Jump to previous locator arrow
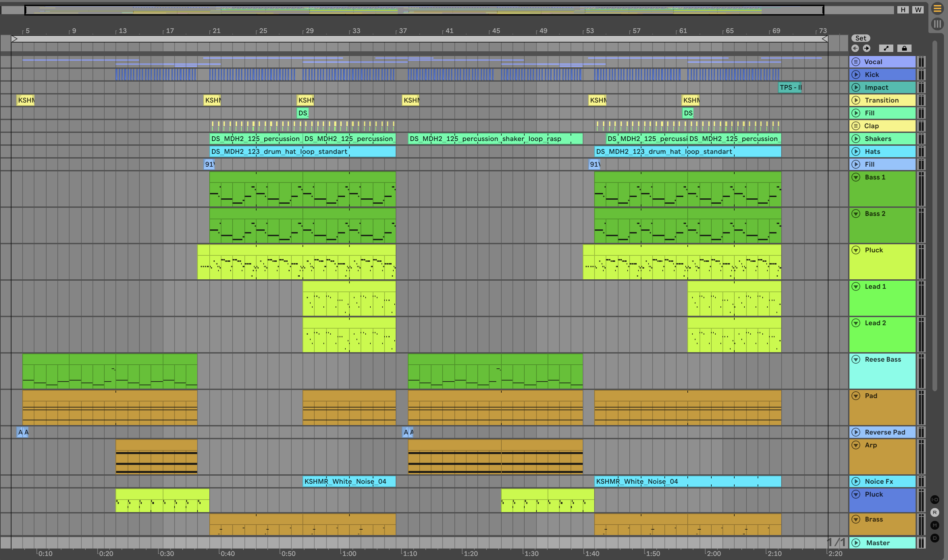 click(x=855, y=48)
